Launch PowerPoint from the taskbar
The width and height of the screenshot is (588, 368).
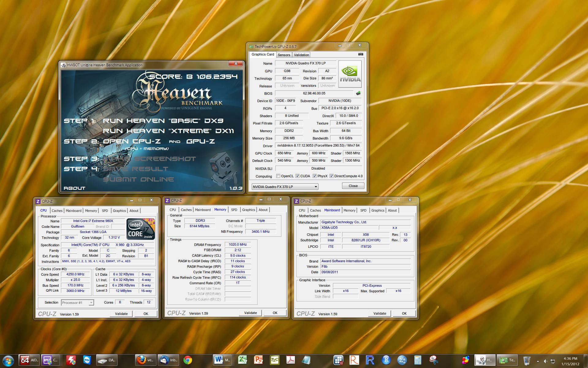tap(258, 360)
